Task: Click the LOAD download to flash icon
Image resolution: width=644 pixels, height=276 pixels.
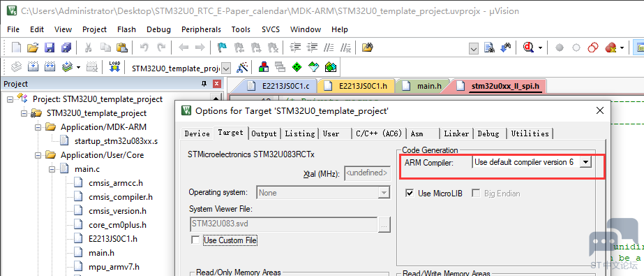Action: click(x=114, y=66)
